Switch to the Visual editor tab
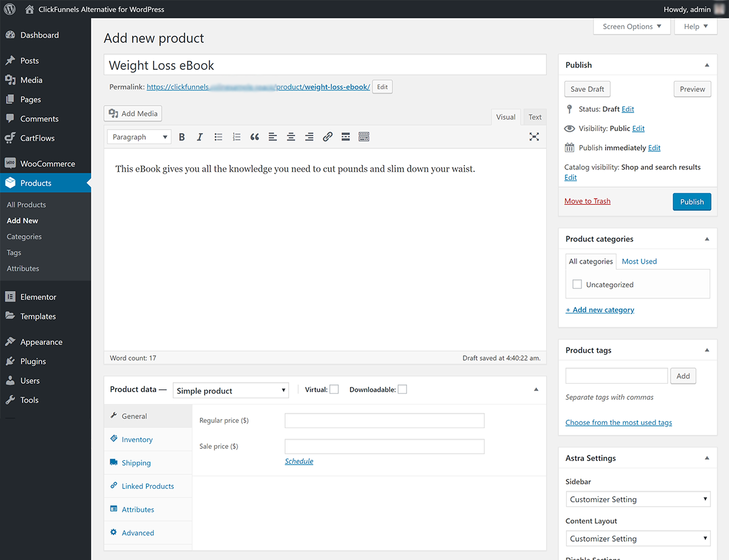The height and width of the screenshot is (560, 729). coord(506,117)
